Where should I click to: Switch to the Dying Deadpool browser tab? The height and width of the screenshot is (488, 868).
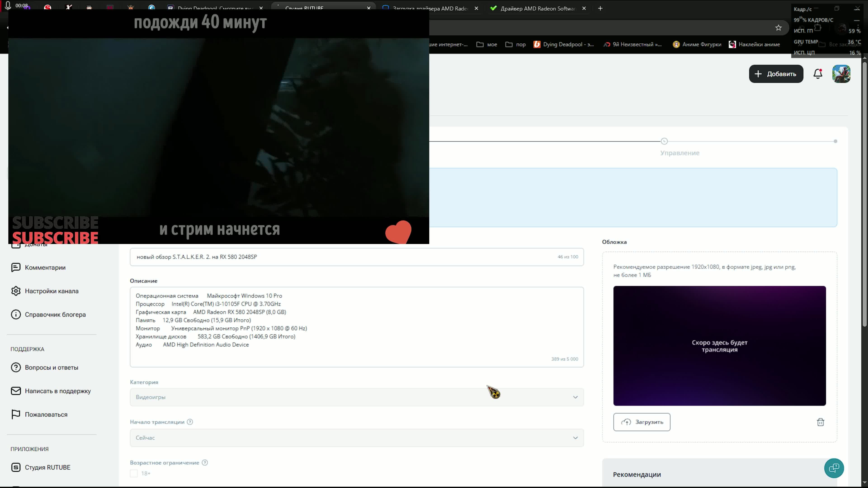[216, 8]
